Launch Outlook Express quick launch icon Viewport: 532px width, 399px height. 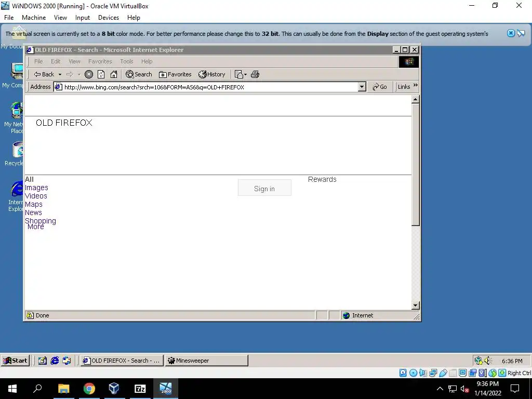66,361
